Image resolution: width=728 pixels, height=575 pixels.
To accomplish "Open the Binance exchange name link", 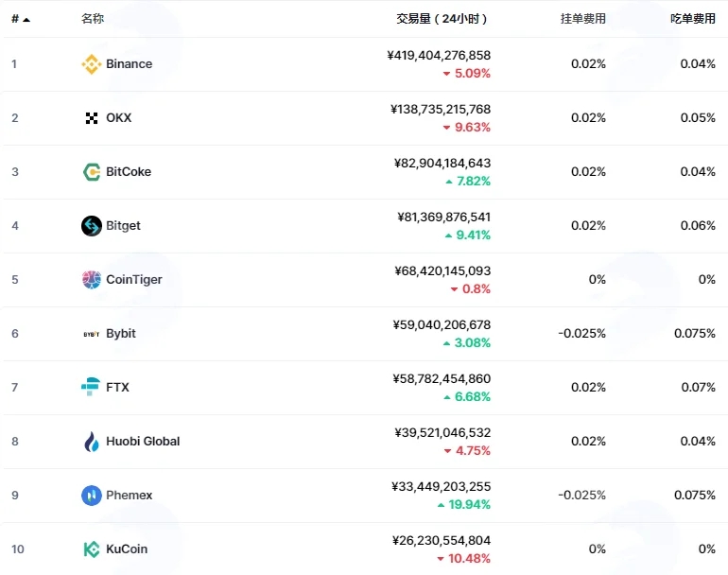I will [130, 64].
